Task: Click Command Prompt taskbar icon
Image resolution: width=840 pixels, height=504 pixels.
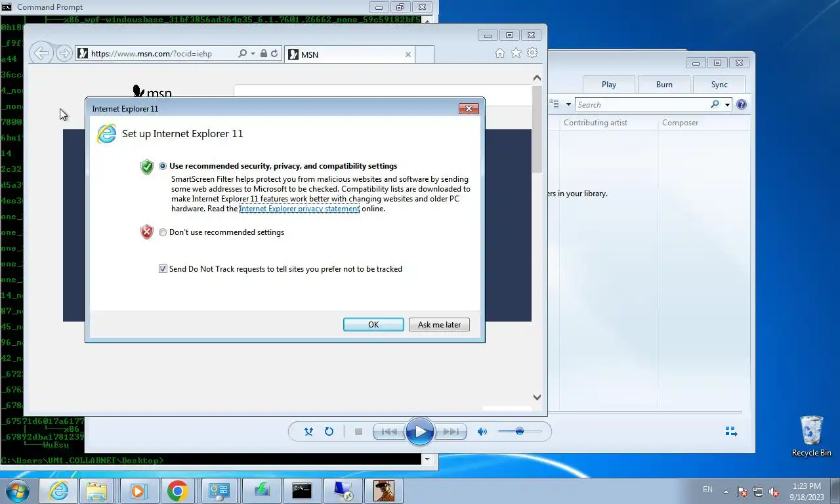Action: (302, 491)
